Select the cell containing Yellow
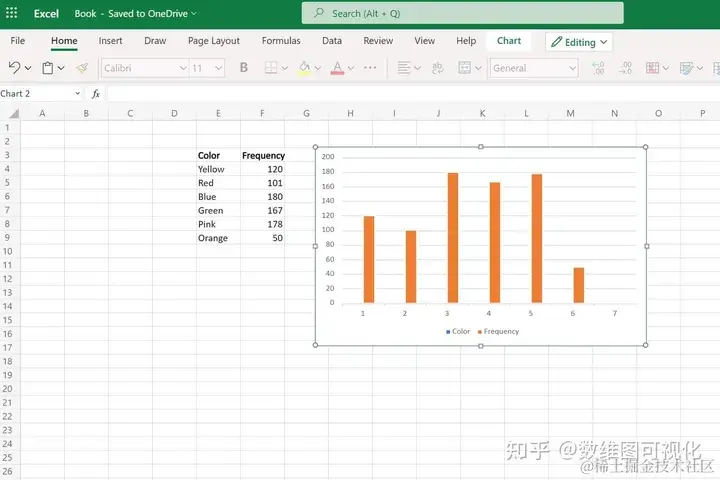Screen dimensions: 720x480 218,169
